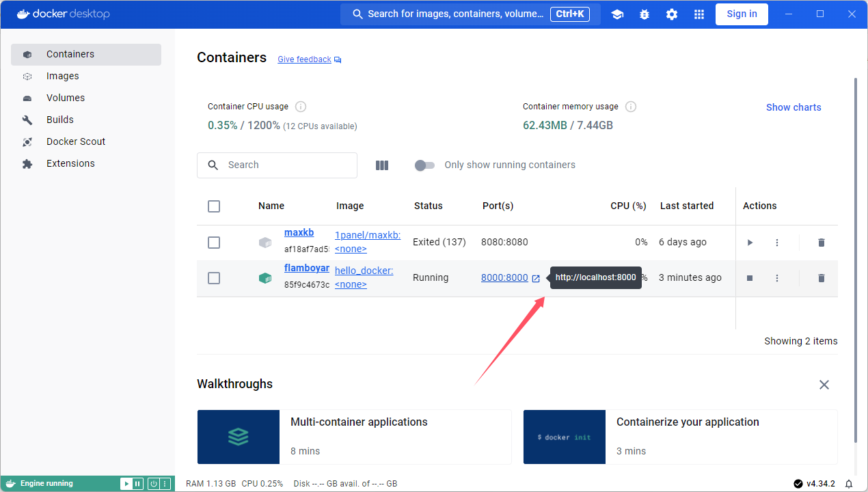Click the container Search field

click(277, 165)
